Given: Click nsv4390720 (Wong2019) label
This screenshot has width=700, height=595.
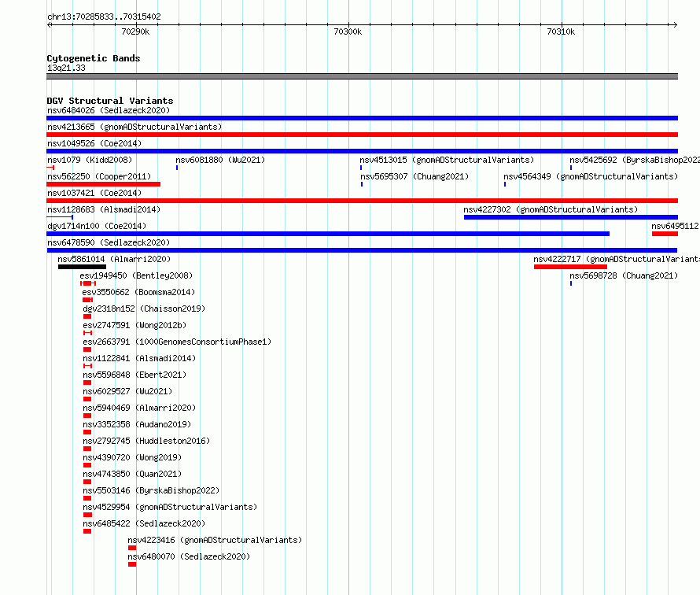Looking at the screenshot, I should tap(132, 457).
